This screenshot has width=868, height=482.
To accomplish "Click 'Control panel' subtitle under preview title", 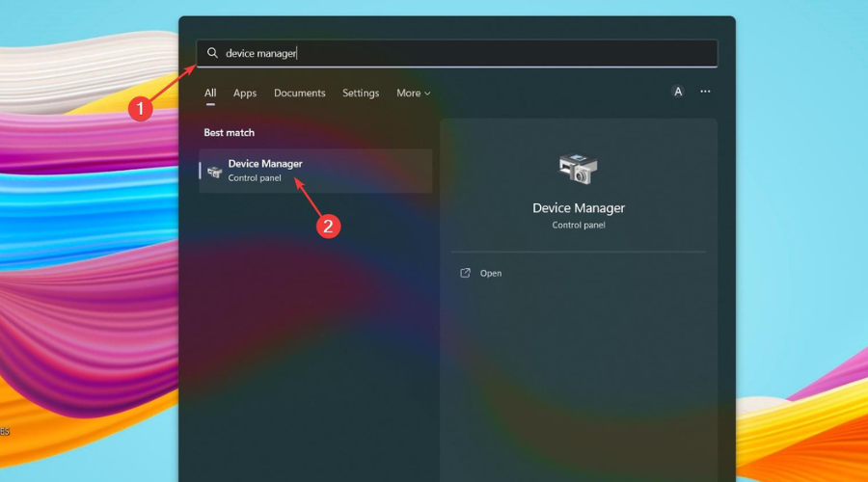I will (x=579, y=226).
